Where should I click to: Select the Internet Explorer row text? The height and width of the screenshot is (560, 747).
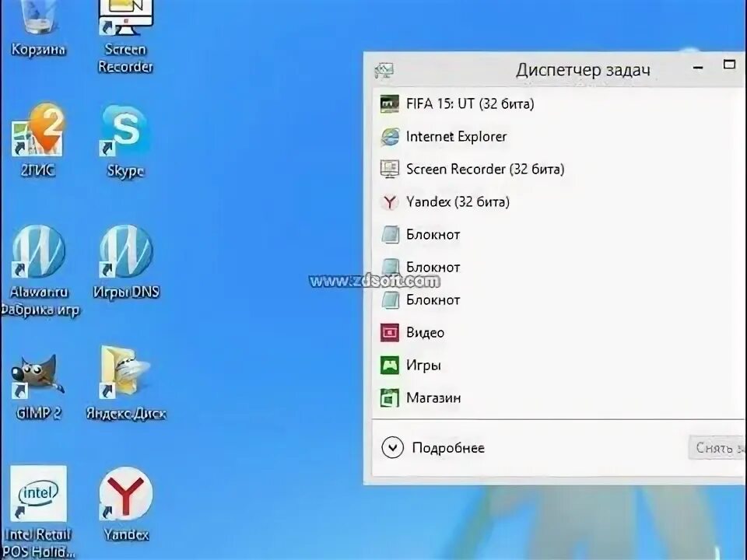457,137
